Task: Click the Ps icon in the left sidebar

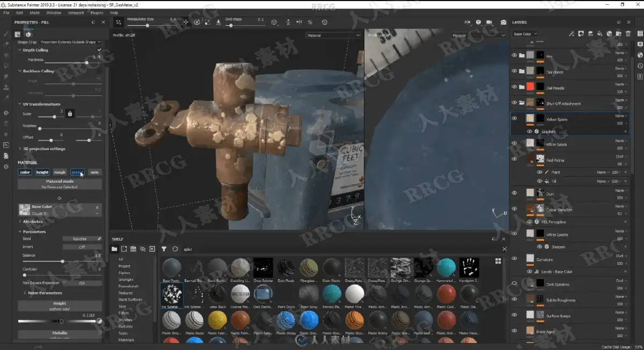Action: tap(6, 145)
